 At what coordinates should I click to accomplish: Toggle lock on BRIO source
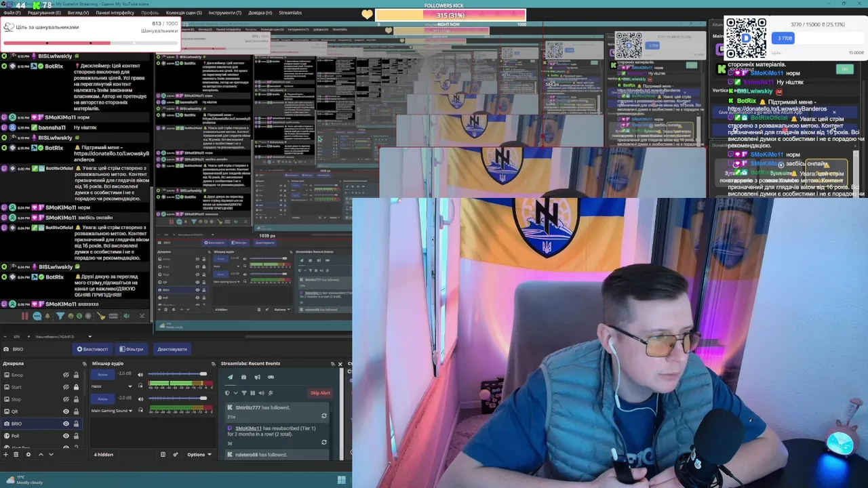point(76,424)
